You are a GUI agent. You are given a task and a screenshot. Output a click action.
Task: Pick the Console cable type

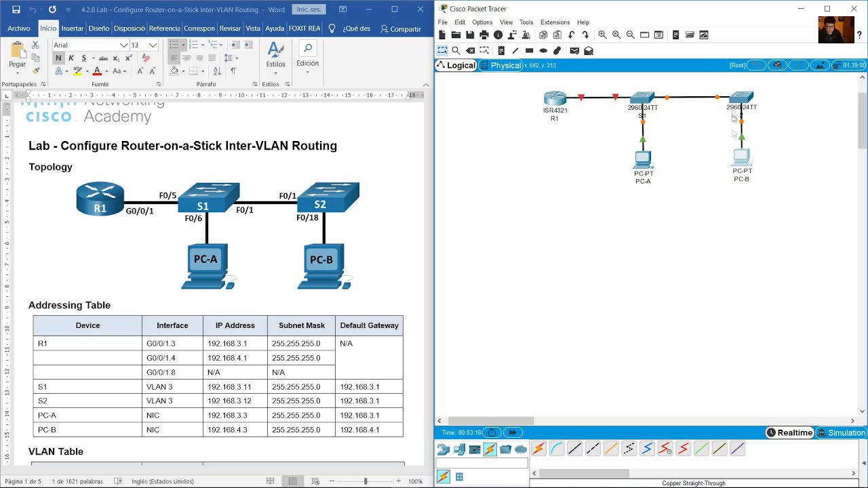tap(557, 449)
